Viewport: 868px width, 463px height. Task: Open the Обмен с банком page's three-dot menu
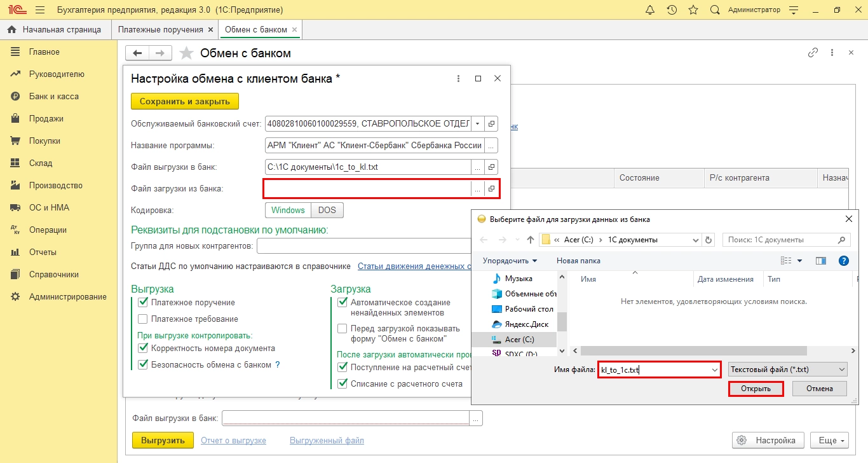tap(832, 53)
